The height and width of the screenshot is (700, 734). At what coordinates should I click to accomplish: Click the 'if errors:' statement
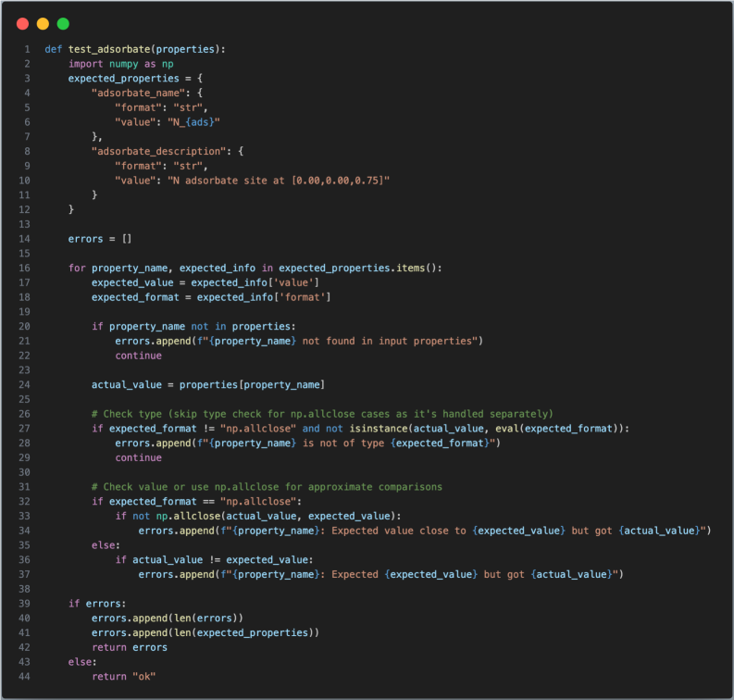click(97, 604)
